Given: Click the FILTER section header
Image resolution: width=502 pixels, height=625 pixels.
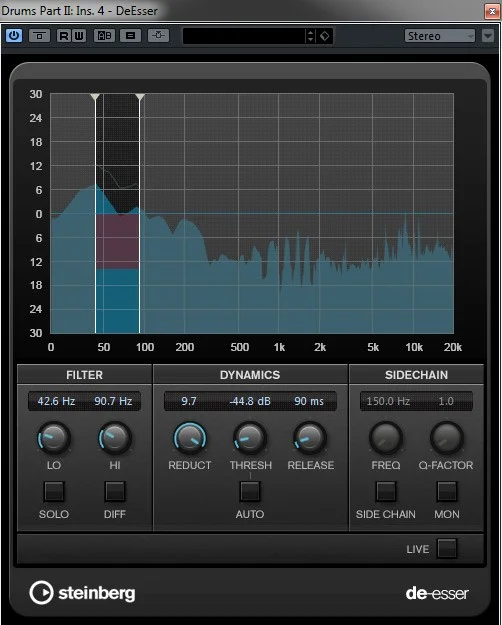Looking at the screenshot, I should tap(84, 375).
